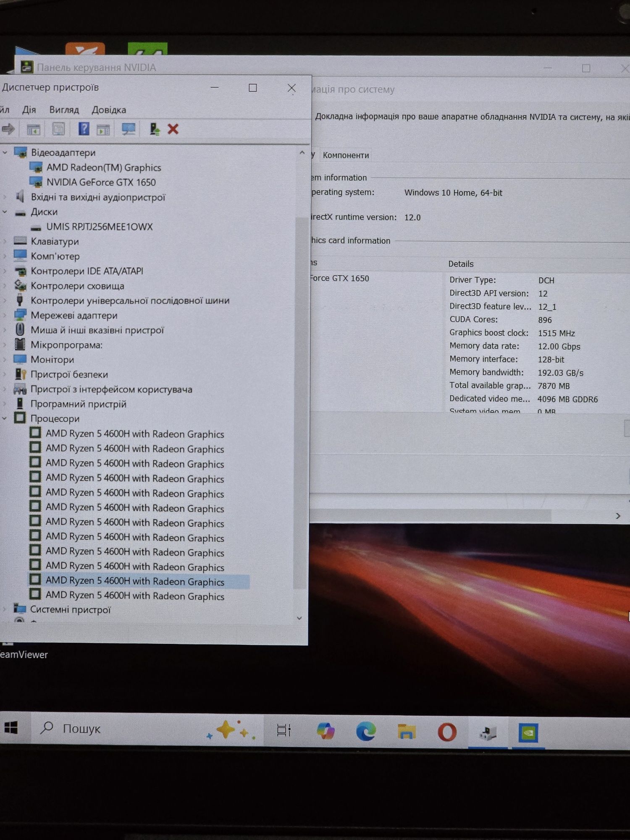Click the Device Manager scrollbar up arrow
The image size is (630, 840).
click(x=302, y=153)
